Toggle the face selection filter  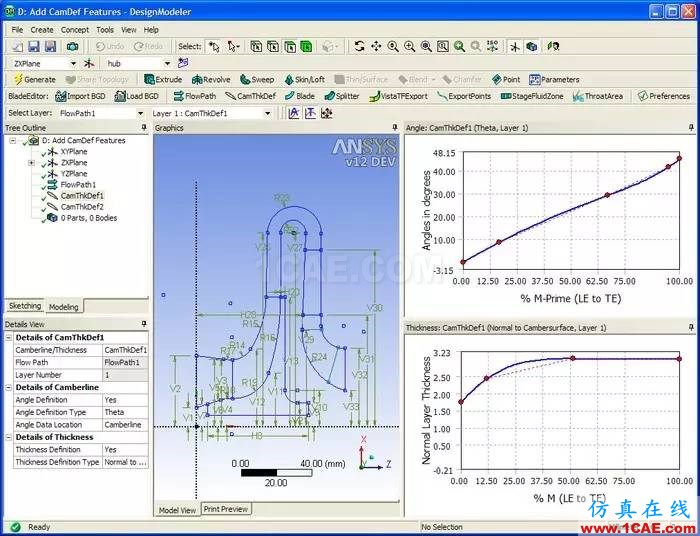coord(290,46)
